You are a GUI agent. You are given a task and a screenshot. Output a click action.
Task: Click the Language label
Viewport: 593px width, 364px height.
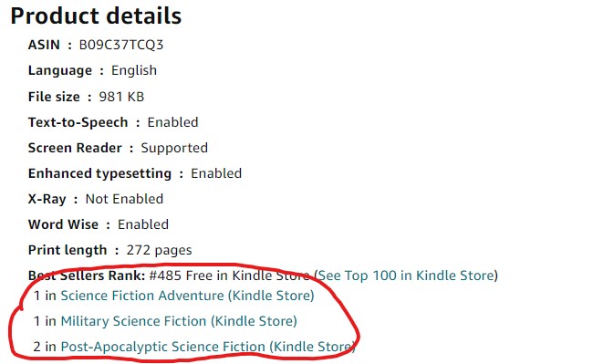(59, 70)
